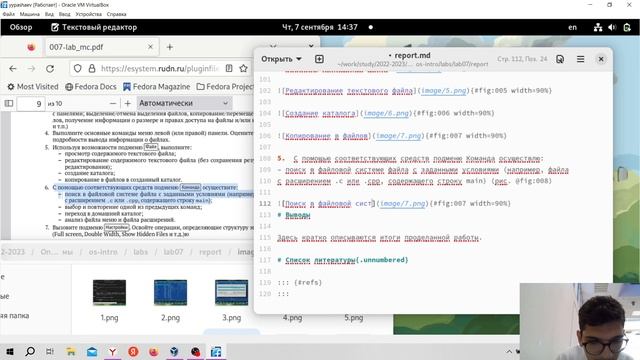Click the Обзор activities button

(x=21, y=27)
